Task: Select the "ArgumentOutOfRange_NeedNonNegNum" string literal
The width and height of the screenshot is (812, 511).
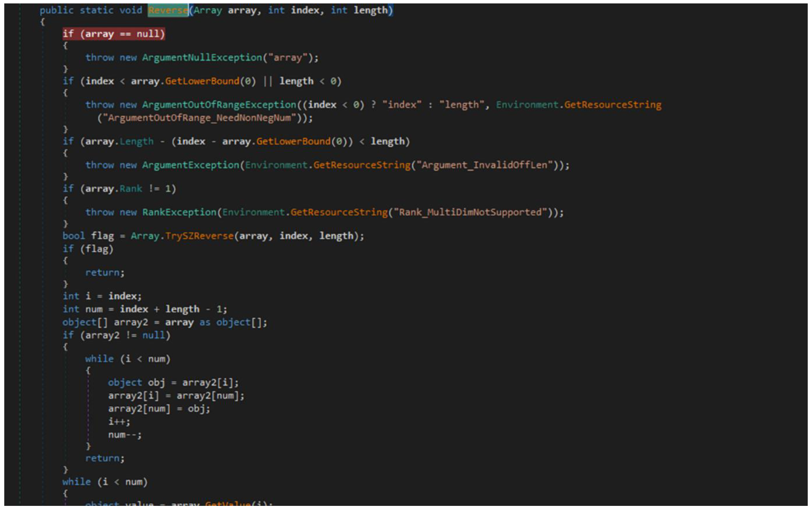Action: pyautogui.click(x=199, y=118)
